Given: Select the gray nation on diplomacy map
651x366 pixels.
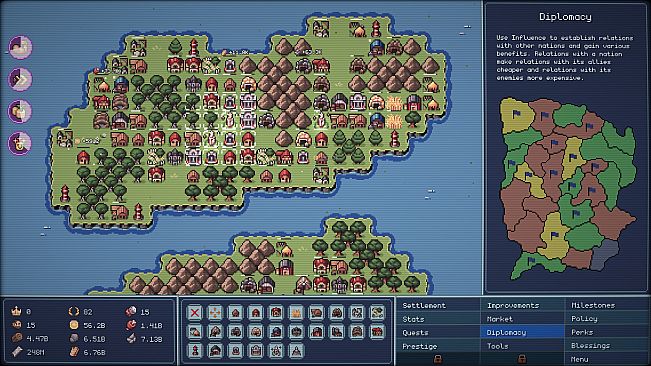Looking at the screenshot, I should coord(605,254).
